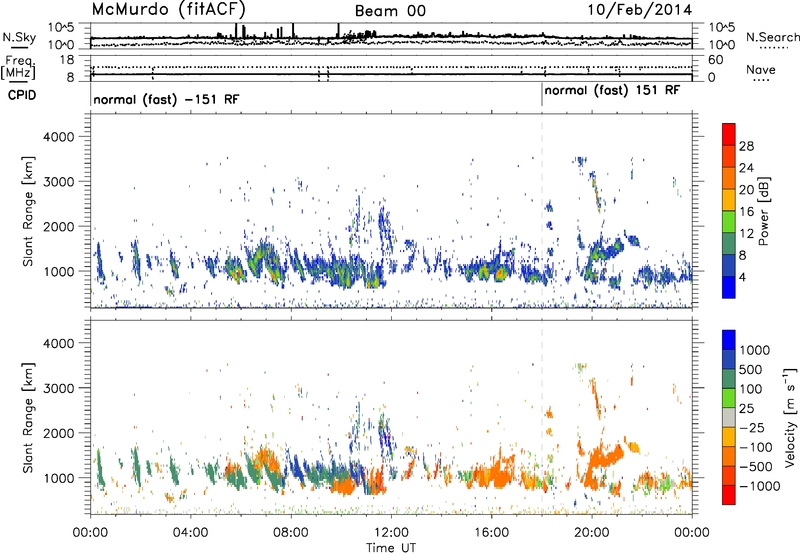The image size is (800, 554).
Task: Click the 'Beam 00' label
Action: [390, 11]
